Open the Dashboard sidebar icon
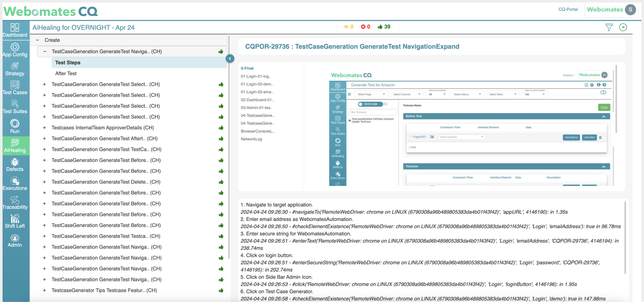Screen dimensions: 644x302 [15, 30]
